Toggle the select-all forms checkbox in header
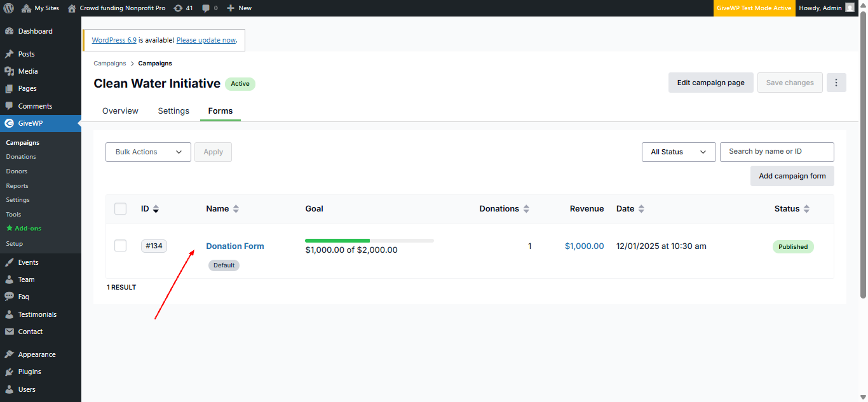Image resolution: width=868 pixels, height=402 pixels. tap(121, 209)
